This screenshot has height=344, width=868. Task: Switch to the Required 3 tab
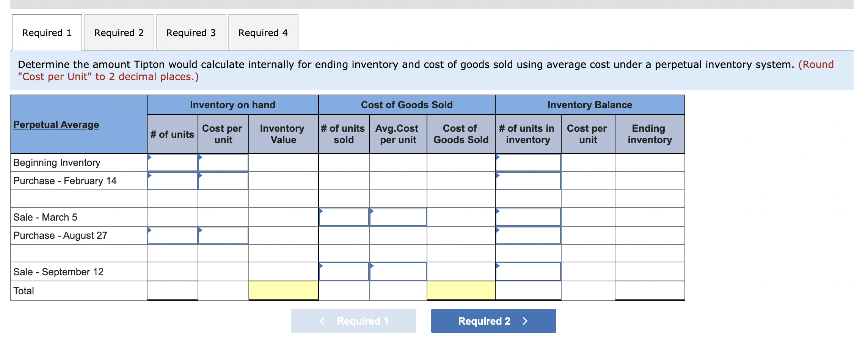click(191, 33)
